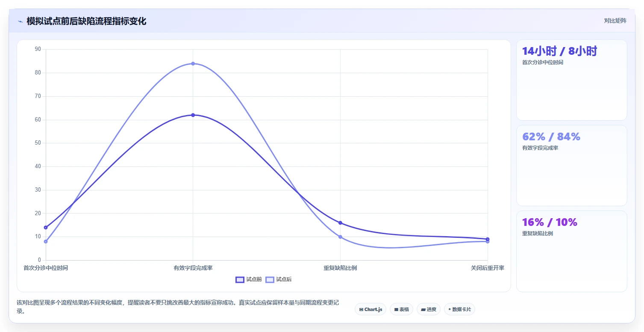
Task: Toggle the 试点前 legend series
Action: click(x=248, y=279)
